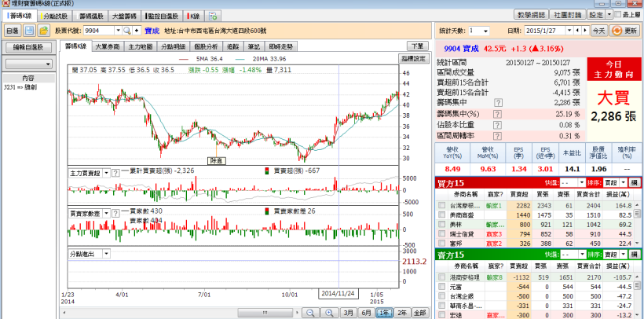Open help icon next to 買賣家數差 indicator
Image resolution: width=644 pixels, height=319 pixels.
115,213
